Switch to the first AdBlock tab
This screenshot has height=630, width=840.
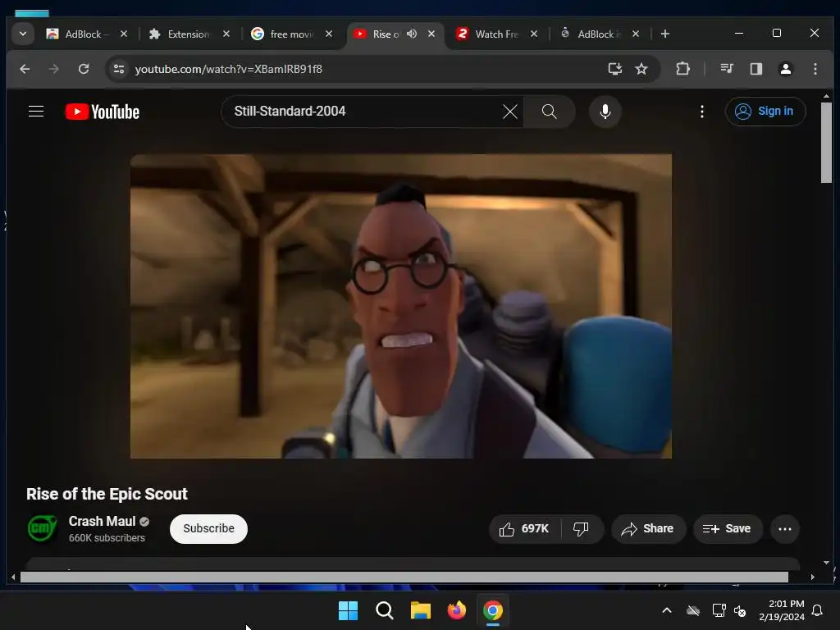click(x=85, y=34)
